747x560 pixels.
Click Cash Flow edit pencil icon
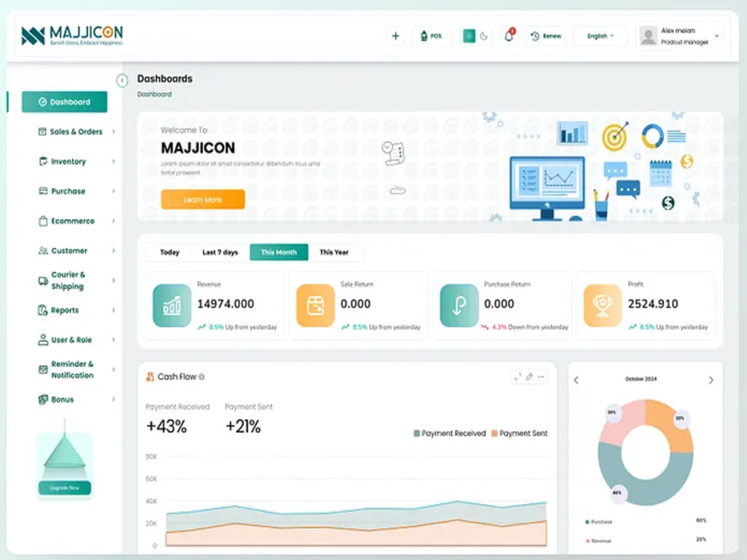pyautogui.click(x=530, y=377)
